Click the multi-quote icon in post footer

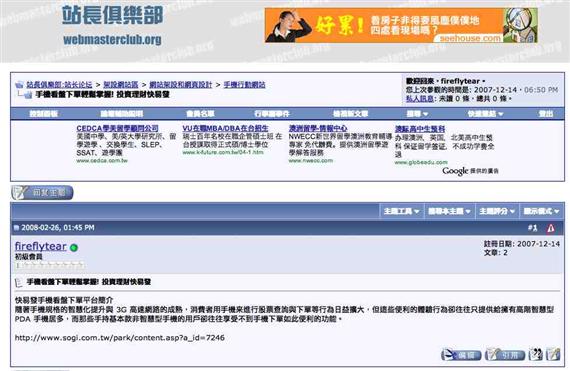click(535, 354)
